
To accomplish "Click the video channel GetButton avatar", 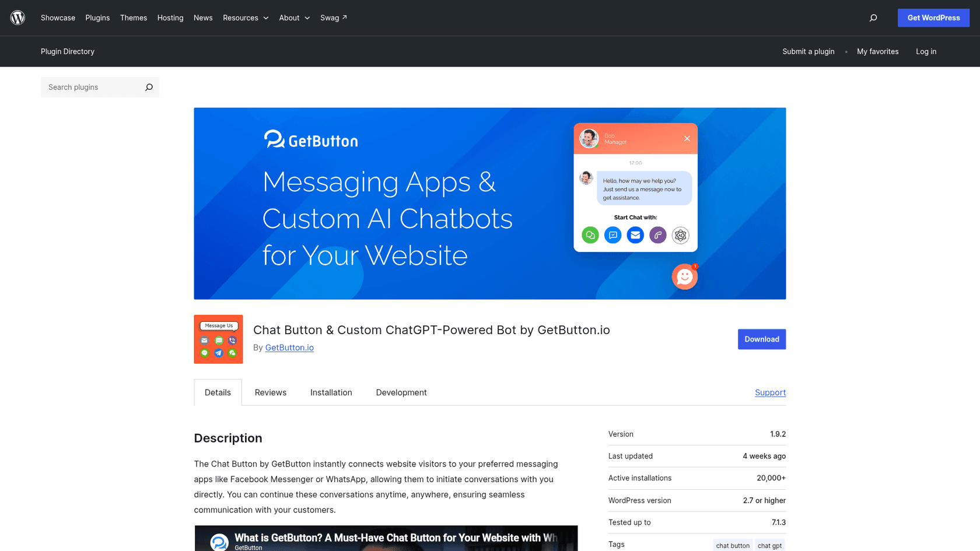I will [x=219, y=542].
